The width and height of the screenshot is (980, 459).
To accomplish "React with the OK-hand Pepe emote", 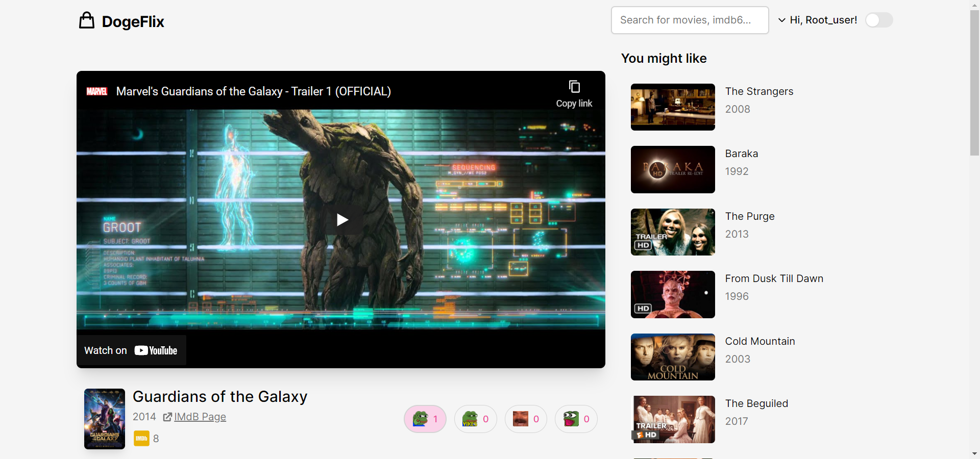I will click(x=425, y=419).
